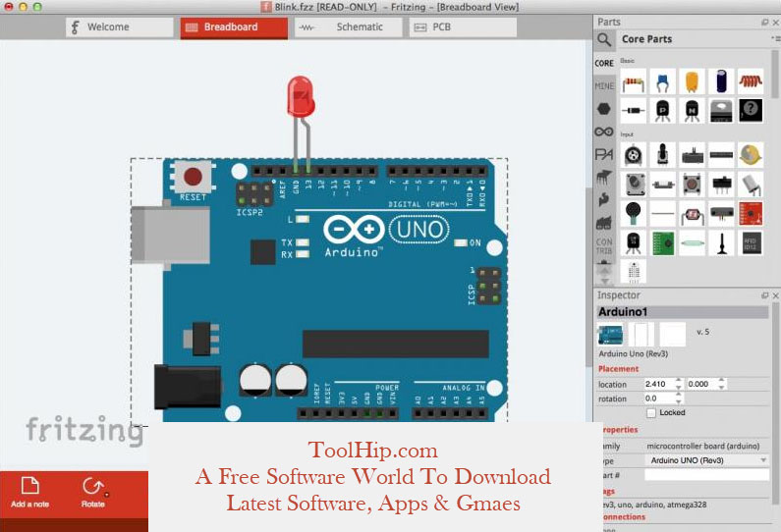
Task: Select the red coil inductor part
Action: point(751,81)
